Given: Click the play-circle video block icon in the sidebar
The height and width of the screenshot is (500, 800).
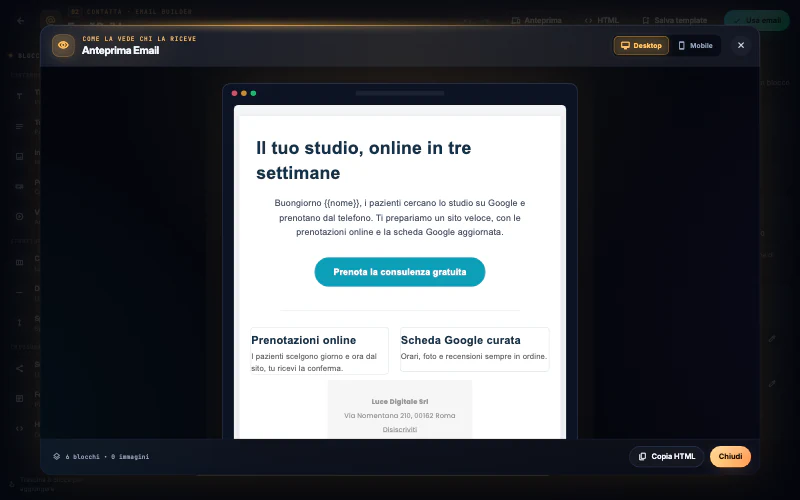Looking at the screenshot, I should pos(19,216).
